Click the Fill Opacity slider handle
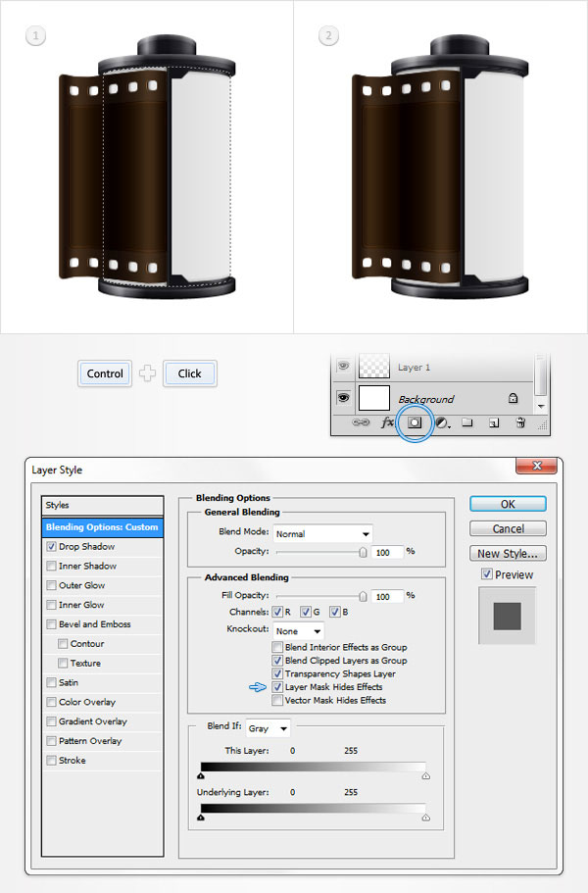The image size is (588, 893). click(363, 596)
